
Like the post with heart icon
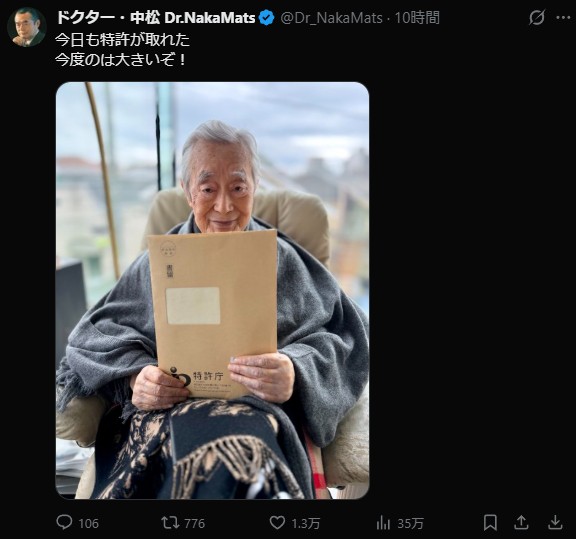pos(277,522)
